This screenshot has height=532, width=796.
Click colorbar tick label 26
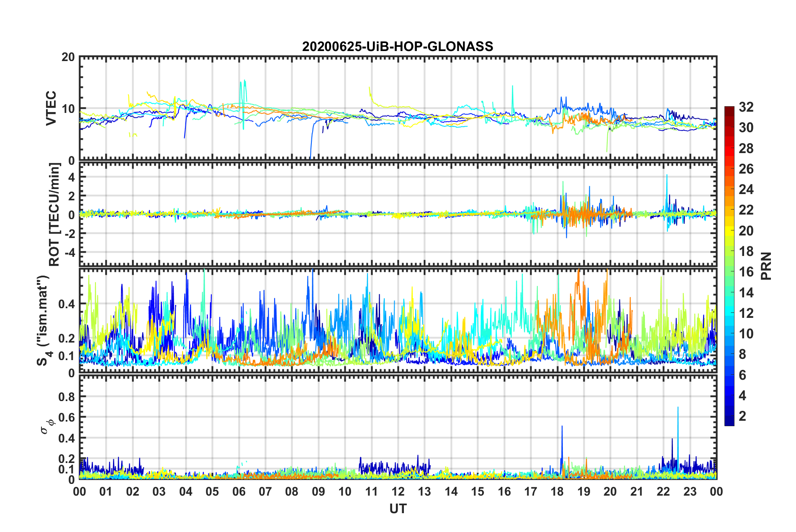tap(746, 169)
